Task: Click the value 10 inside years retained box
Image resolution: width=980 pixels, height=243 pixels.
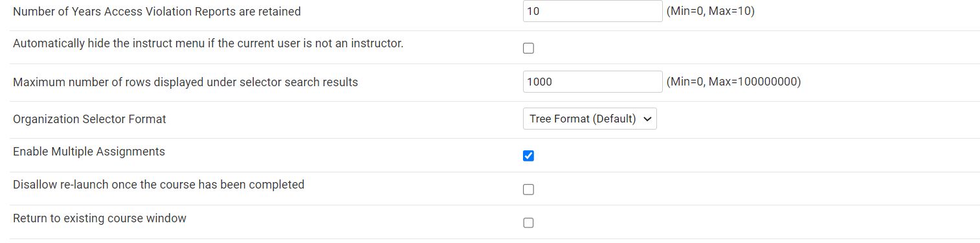Action: [533, 11]
